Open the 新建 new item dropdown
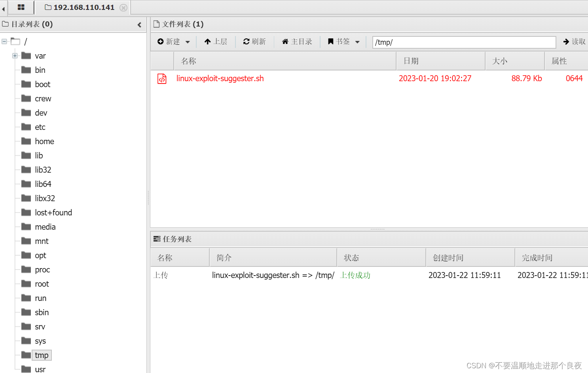 click(x=174, y=42)
